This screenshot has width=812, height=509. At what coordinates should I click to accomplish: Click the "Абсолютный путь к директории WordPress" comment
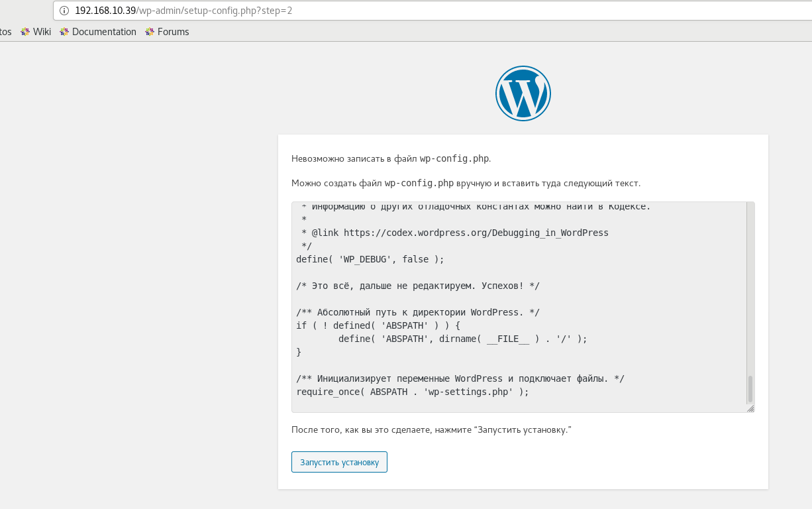(418, 312)
